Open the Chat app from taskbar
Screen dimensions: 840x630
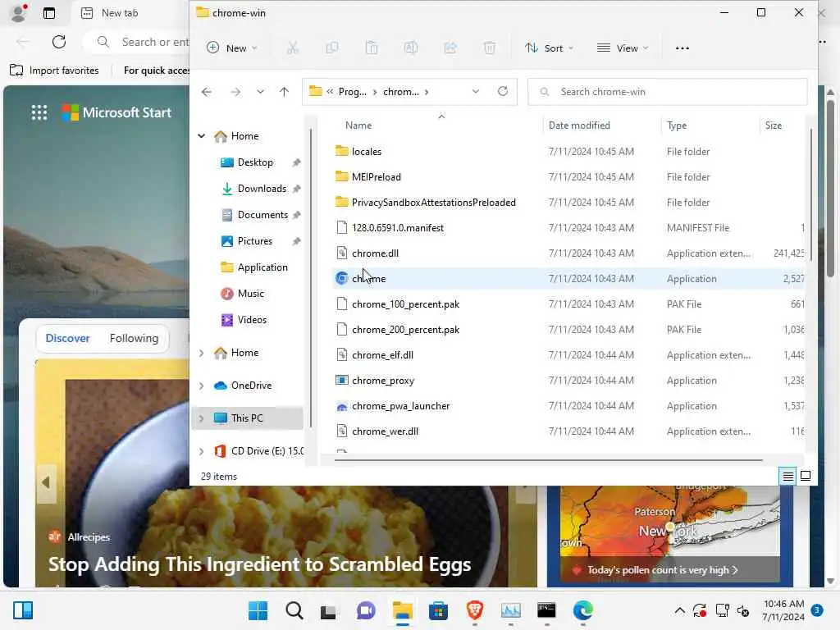366,610
